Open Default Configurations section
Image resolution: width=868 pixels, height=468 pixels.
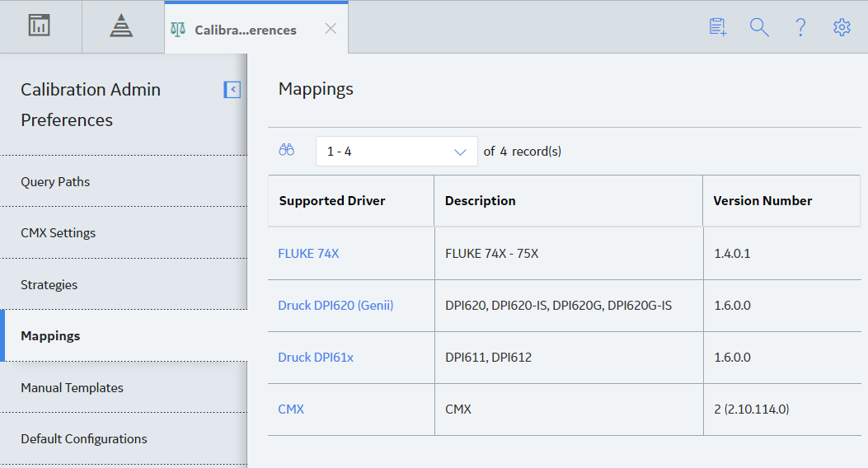click(x=124, y=438)
